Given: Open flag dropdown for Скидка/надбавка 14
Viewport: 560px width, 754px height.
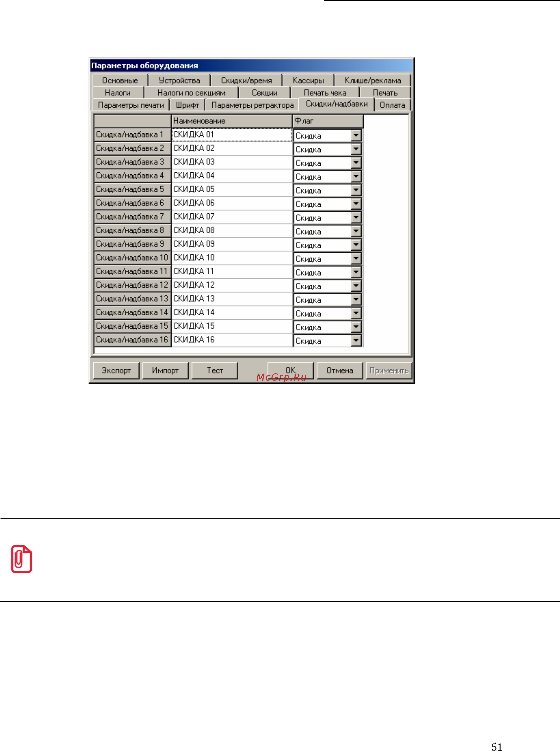Looking at the screenshot, I should 356,313.
